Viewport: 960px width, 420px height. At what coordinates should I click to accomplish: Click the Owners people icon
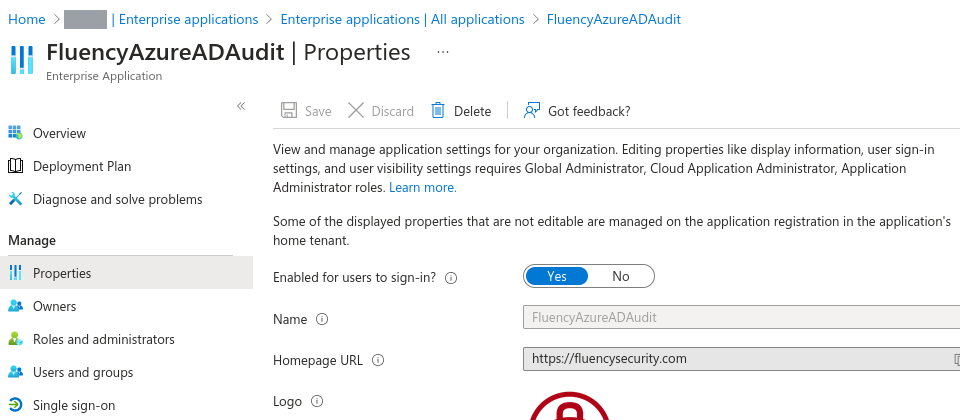tap(15, 306)
